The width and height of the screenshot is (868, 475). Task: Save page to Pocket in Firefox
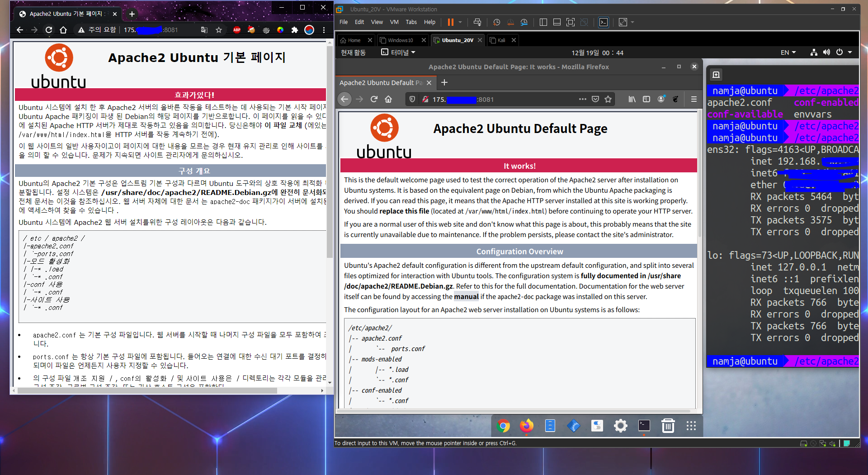tap(595, 99)
